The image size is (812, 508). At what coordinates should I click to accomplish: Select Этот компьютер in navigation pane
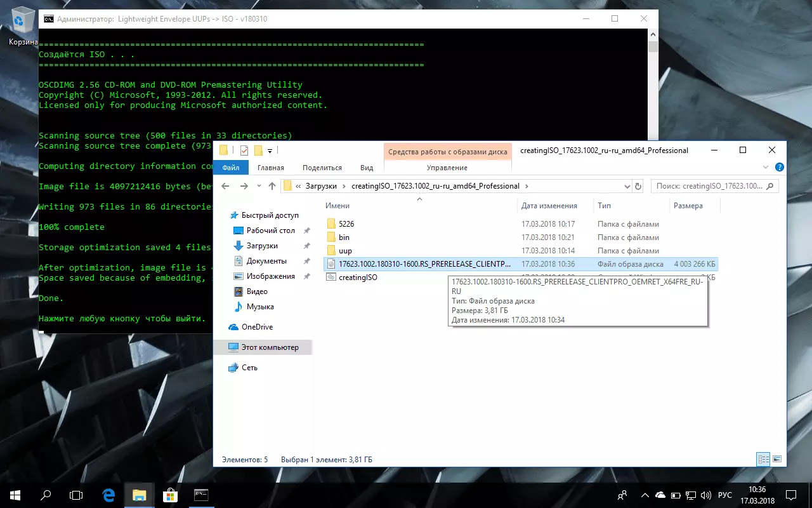click(270, 347)
